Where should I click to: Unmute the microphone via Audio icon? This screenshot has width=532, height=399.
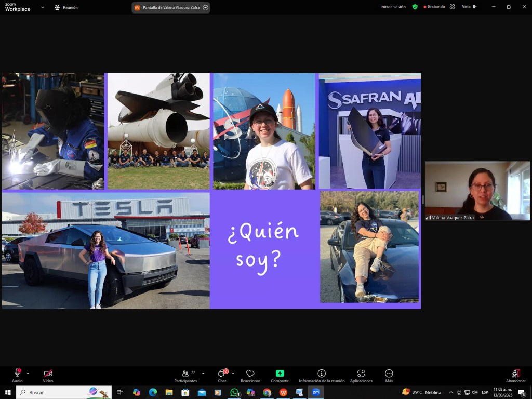[17, 374]
